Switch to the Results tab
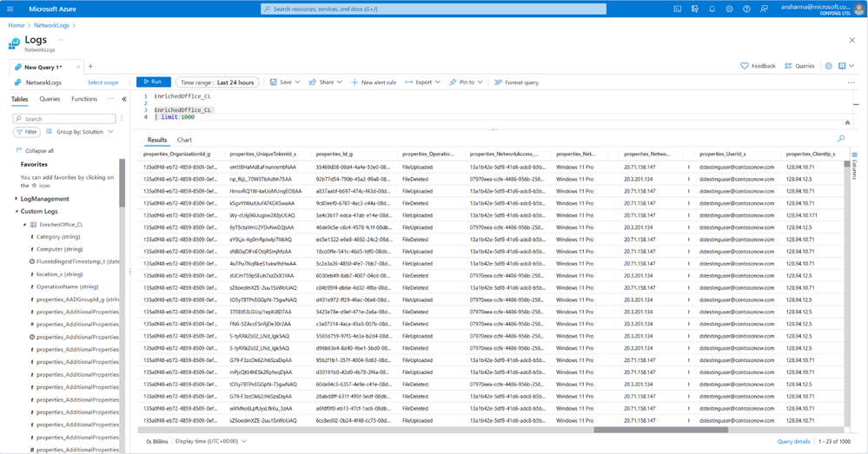The image size is (868, 454). coord(157,140)
